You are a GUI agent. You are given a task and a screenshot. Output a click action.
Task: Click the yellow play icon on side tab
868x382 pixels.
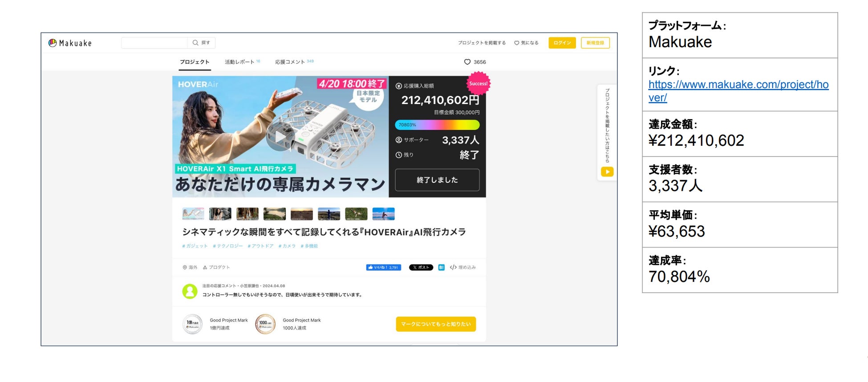coord(607,172)
